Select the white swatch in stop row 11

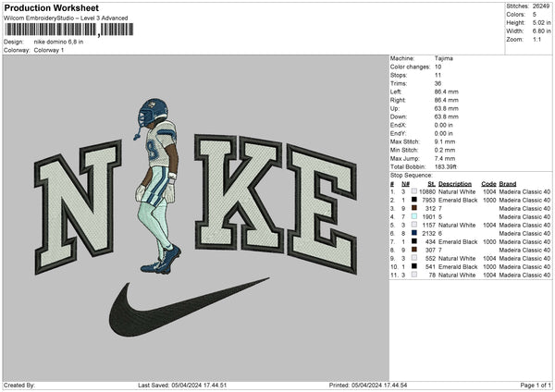tap(414, 275)
